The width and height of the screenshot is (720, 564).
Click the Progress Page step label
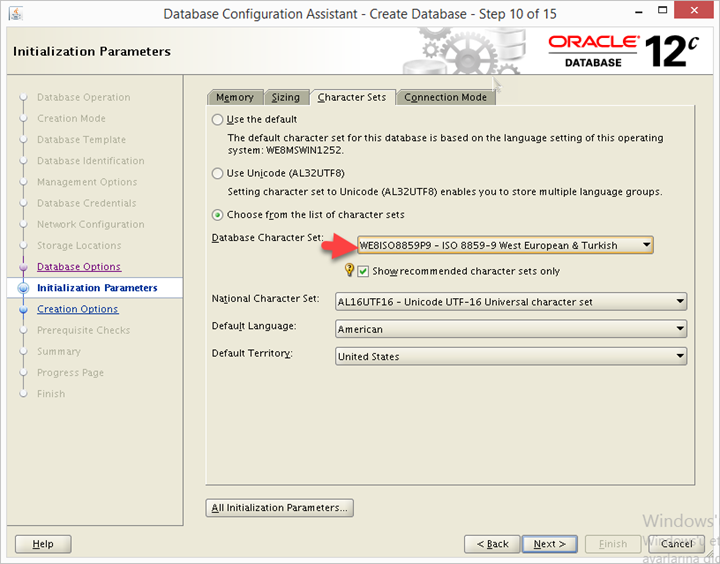70,372
